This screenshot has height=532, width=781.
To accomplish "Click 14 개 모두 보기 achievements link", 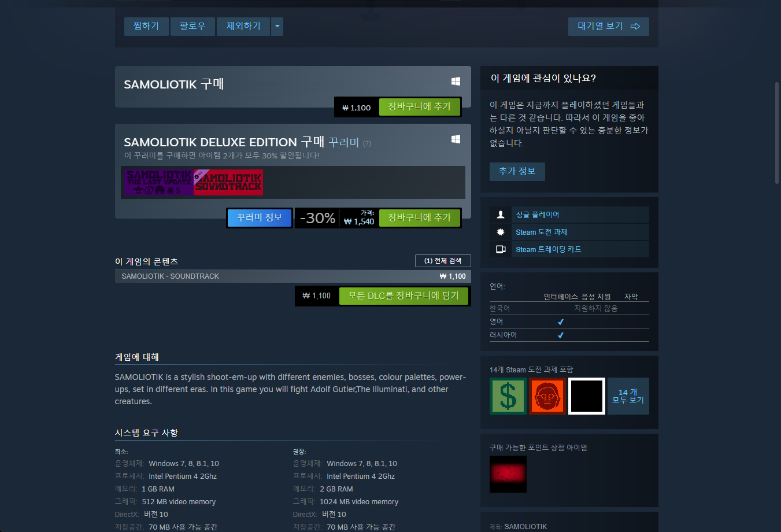I will click(x=628, y=396).
